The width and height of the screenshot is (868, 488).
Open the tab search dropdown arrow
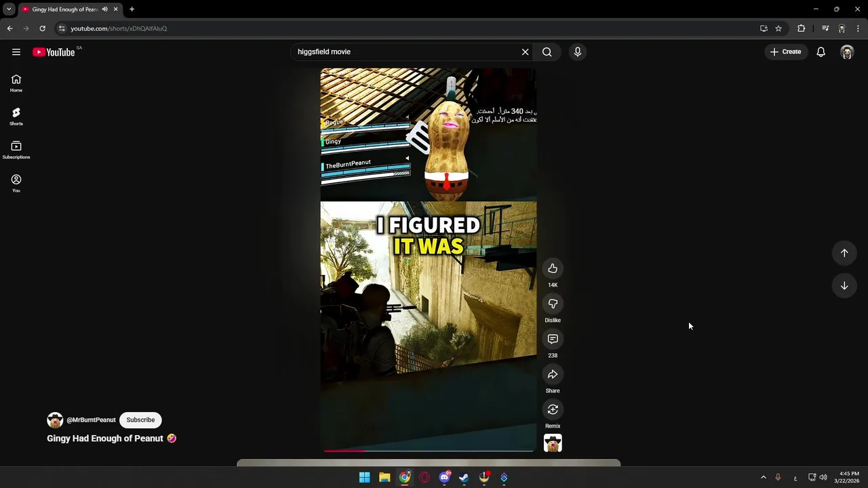(9, 9)
